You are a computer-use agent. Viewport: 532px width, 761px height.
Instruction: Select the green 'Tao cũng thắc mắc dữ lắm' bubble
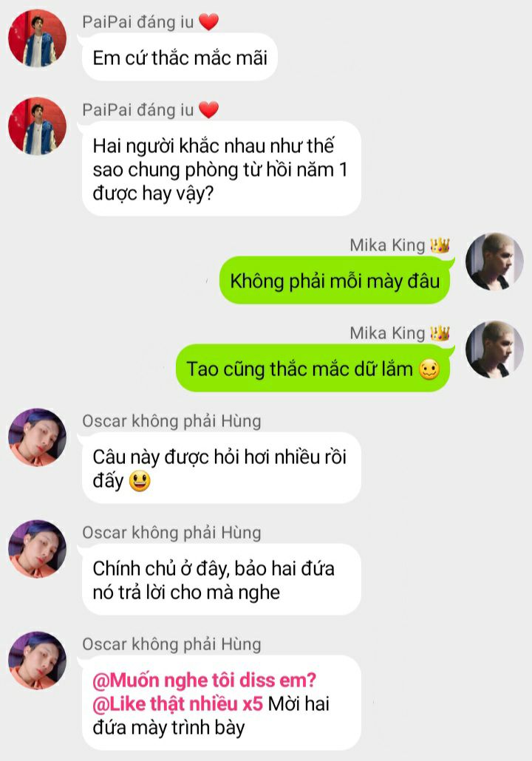[313, 369]
